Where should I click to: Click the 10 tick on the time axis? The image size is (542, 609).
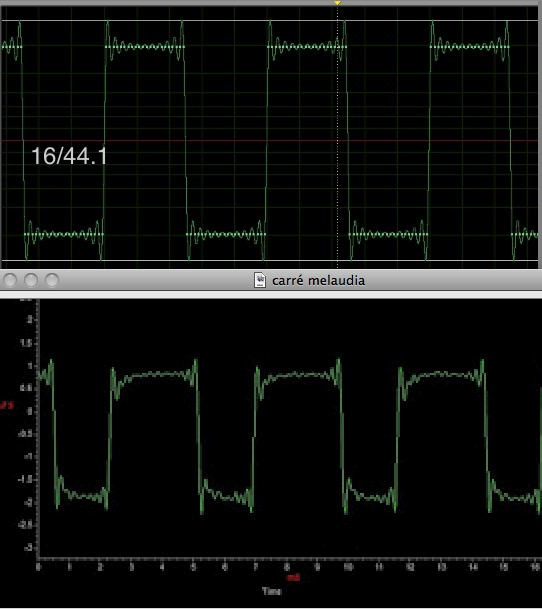(348, 567)
